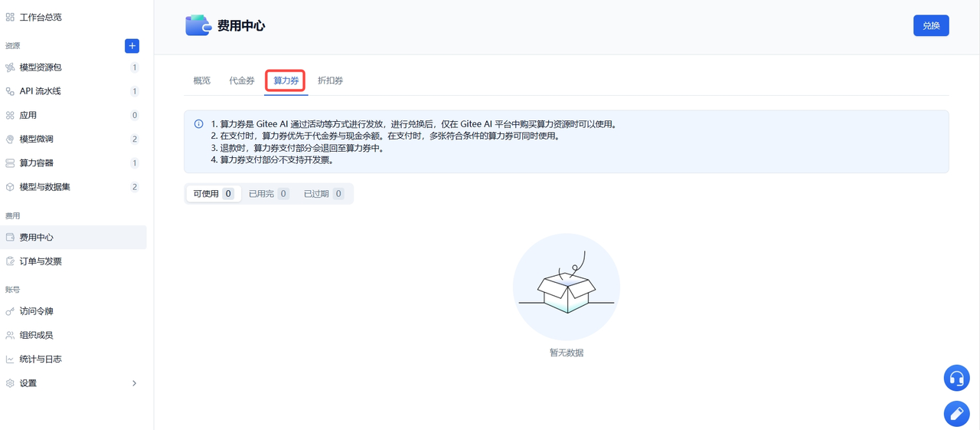980x430 pixels.
Task: Click the 暂无数据 empty state text
Action: [x=567, y=353]
